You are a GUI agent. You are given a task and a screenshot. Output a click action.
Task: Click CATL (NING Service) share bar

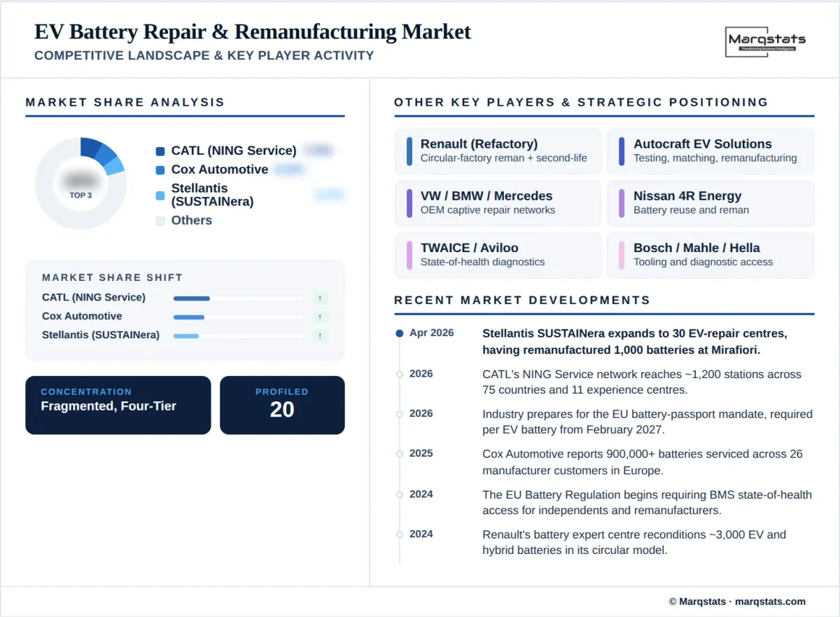click(238, 298)
